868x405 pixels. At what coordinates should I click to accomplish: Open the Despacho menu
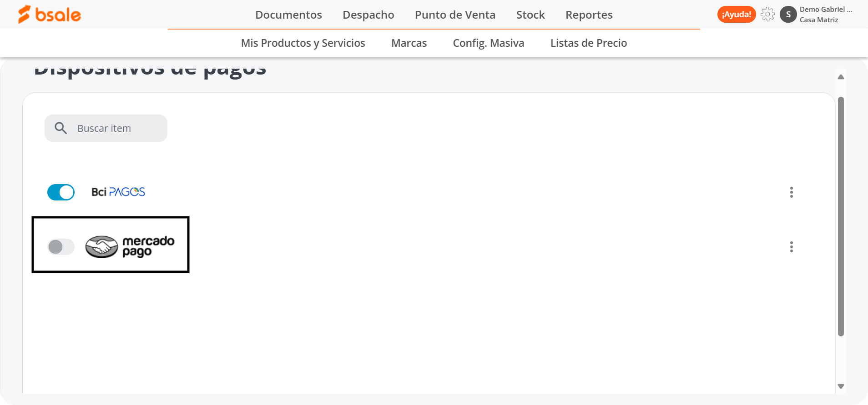(368, 15)
